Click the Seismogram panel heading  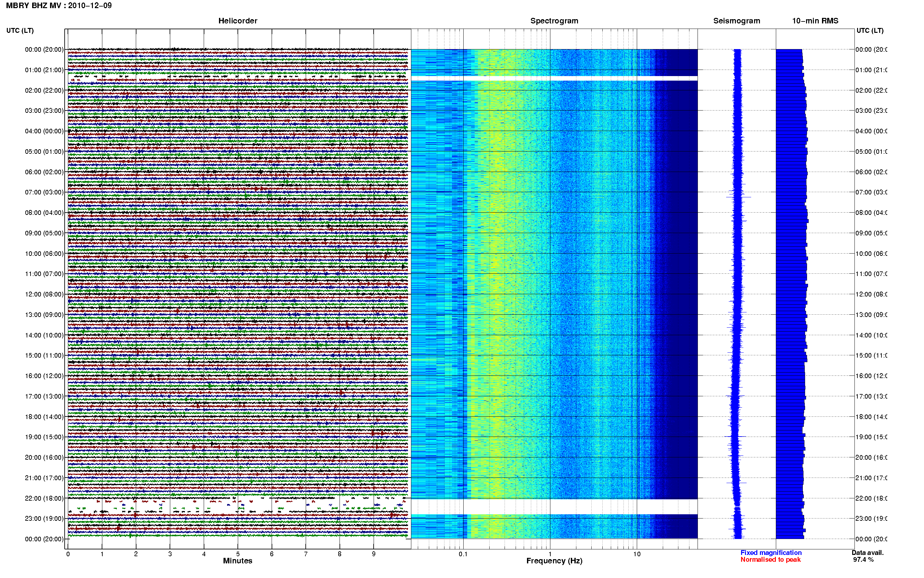pos(737,21)
